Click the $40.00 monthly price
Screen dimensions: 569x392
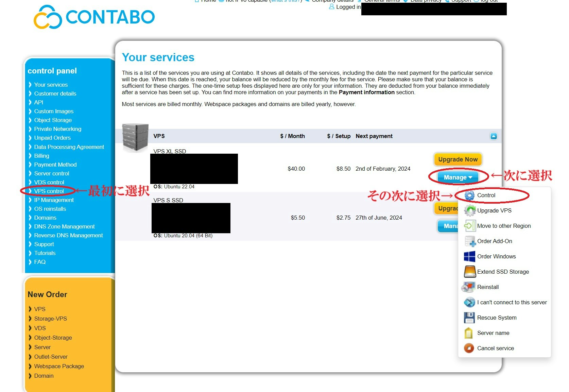pyautogui.click(x=296, y=169)
